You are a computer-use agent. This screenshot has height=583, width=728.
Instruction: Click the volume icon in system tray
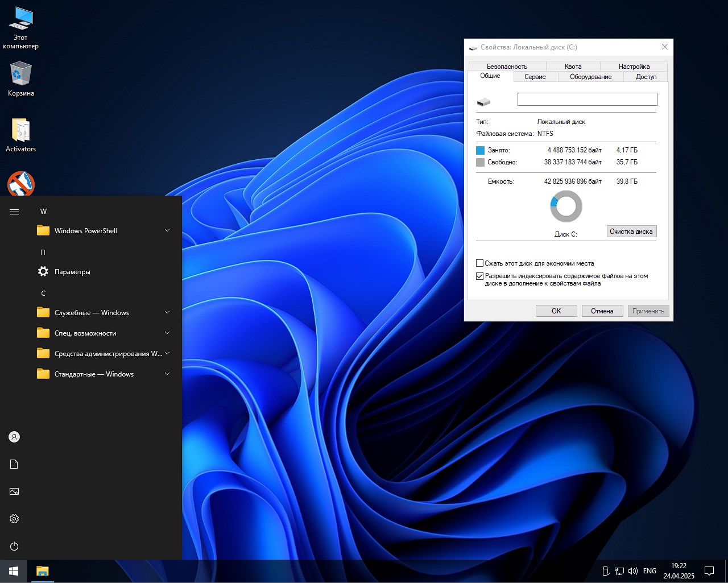pyautogui.click(x=633, y=571)
